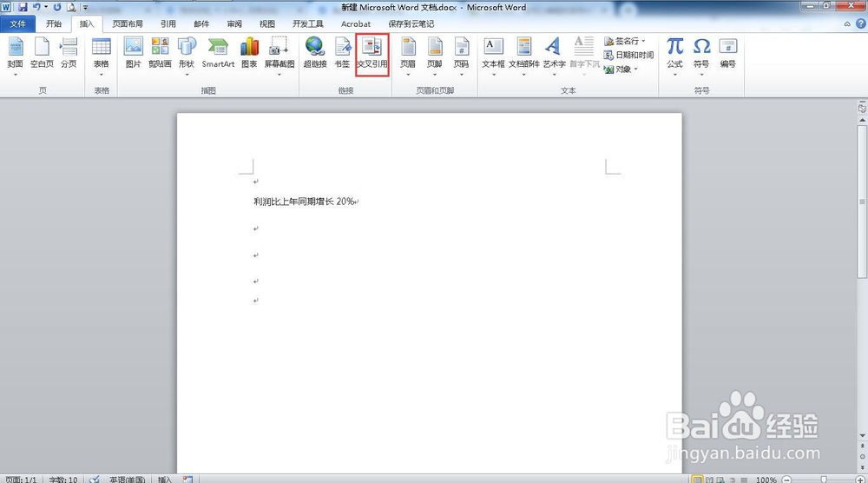Click the text 利润比上年同期增长 20%
Image resolution: width=868 pixels, height=483 pixels.
[x=304, y=201]
